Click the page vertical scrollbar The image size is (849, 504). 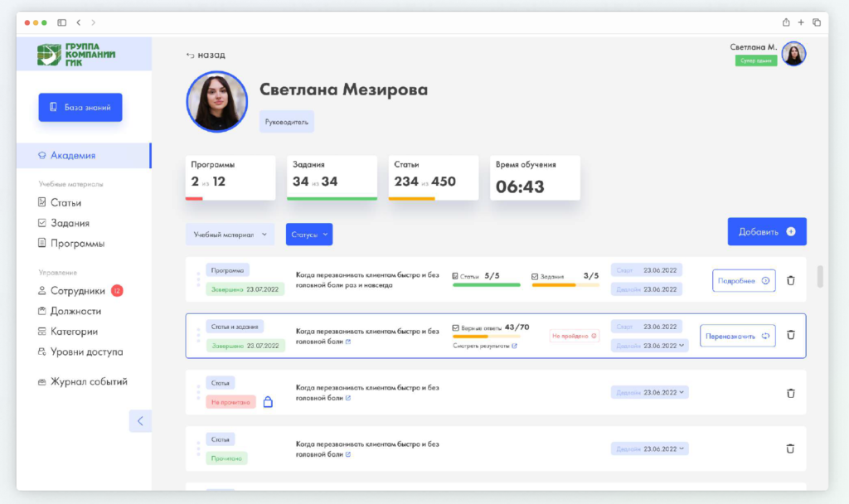[x=820, y=277]
